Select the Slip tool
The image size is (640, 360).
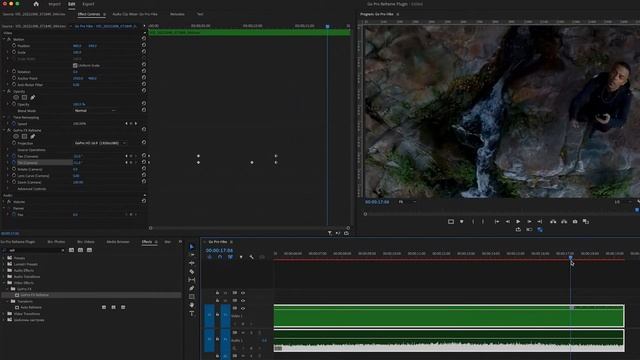coord(192,280)
